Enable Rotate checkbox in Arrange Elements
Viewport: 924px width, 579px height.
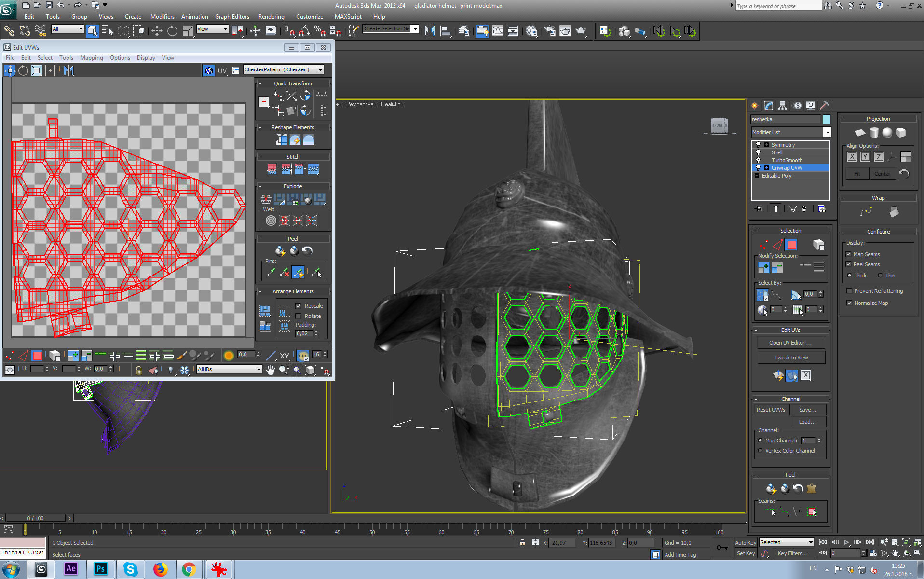298,316
